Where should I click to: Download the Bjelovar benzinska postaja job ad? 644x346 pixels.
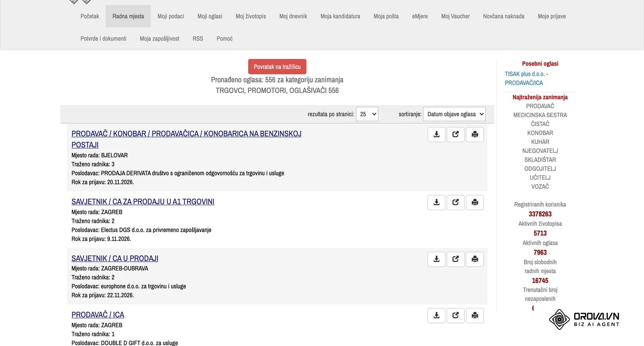436,134
